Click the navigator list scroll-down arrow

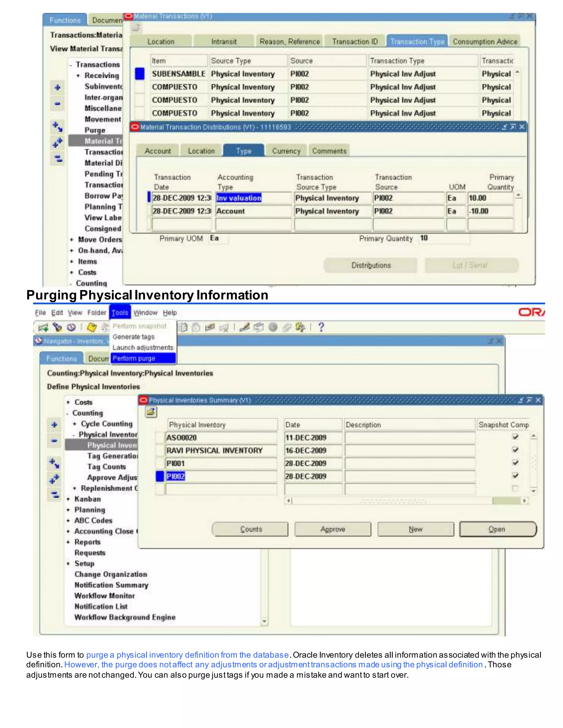264,621
